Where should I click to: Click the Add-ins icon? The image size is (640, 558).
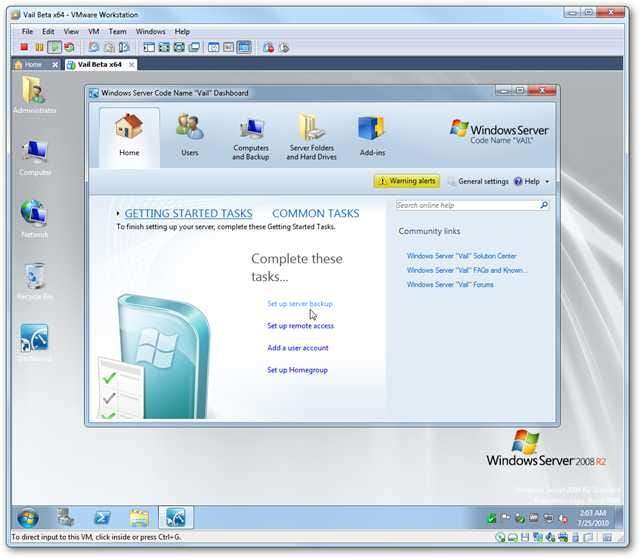[371, 135]
